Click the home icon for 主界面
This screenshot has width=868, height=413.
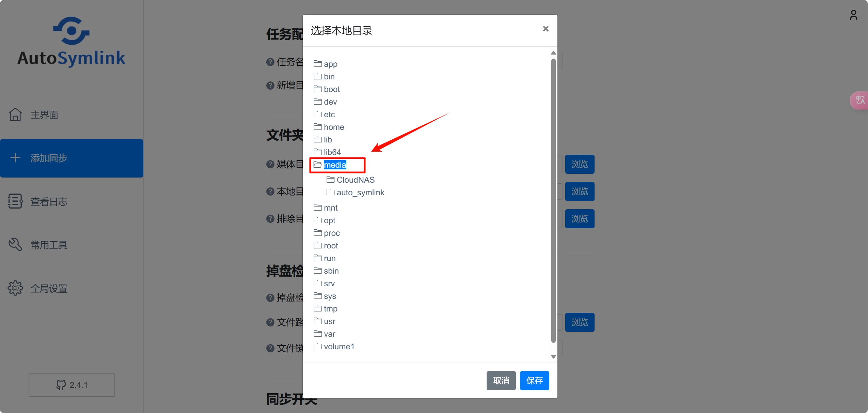point(15,114)
